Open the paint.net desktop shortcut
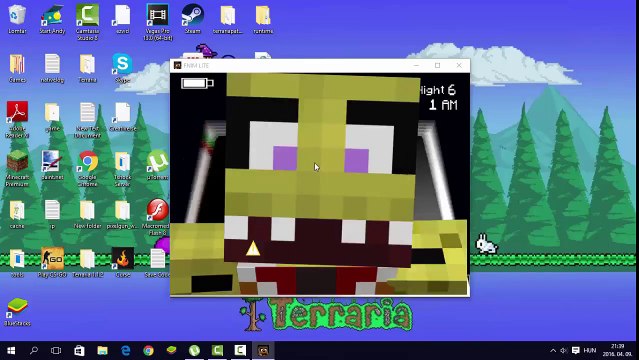Image resolution: width=639 pixels, height=360 pixels. point(52,165)
